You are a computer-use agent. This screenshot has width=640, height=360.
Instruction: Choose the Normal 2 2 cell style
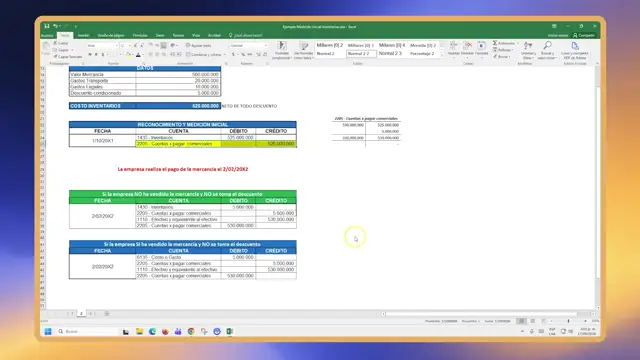click(x=361, y=53)
